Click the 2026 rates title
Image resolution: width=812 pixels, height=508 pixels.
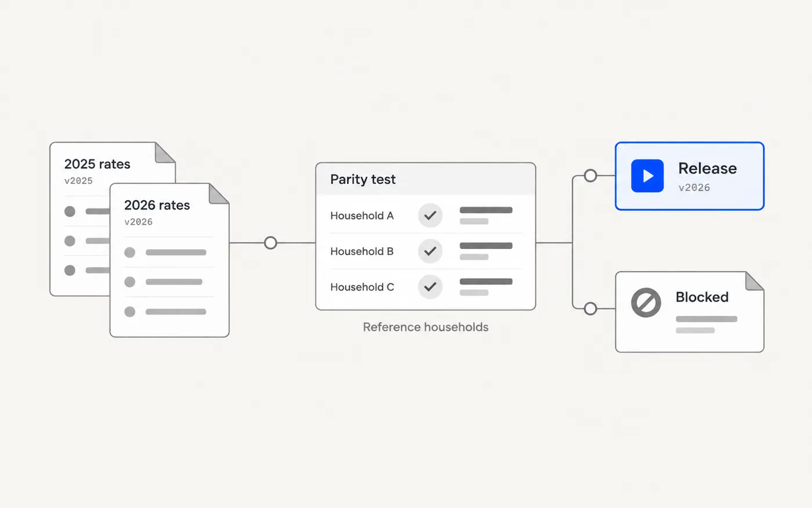point(157,205)
